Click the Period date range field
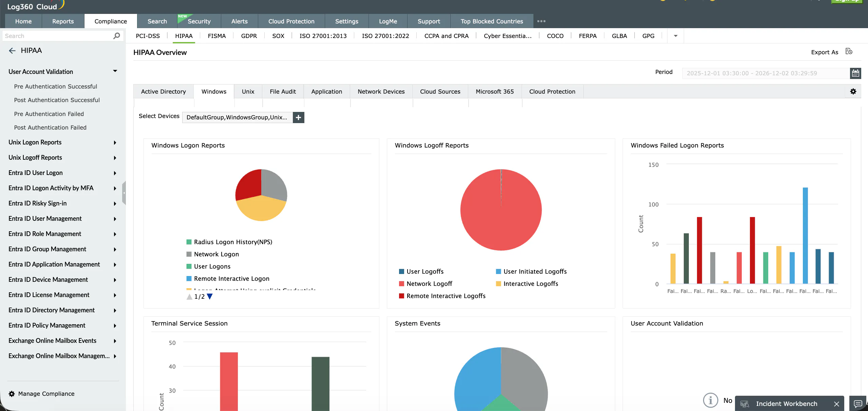This screenshot has width=868, height=411. [766, 73]
